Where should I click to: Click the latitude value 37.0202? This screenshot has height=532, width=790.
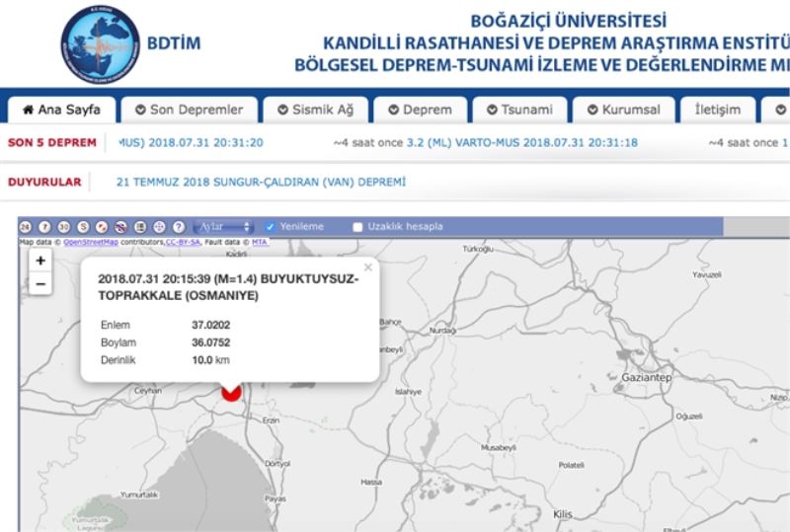coord(211,325)
